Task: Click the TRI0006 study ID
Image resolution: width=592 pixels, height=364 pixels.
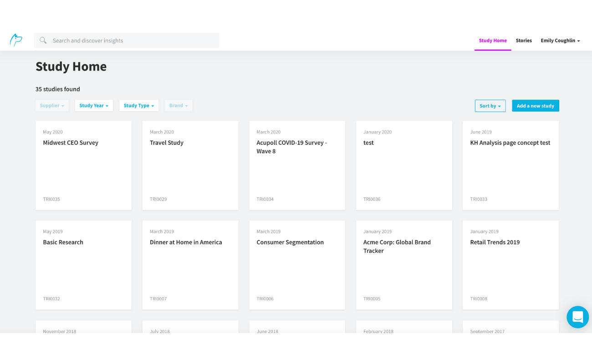Action: pos(265,299)
